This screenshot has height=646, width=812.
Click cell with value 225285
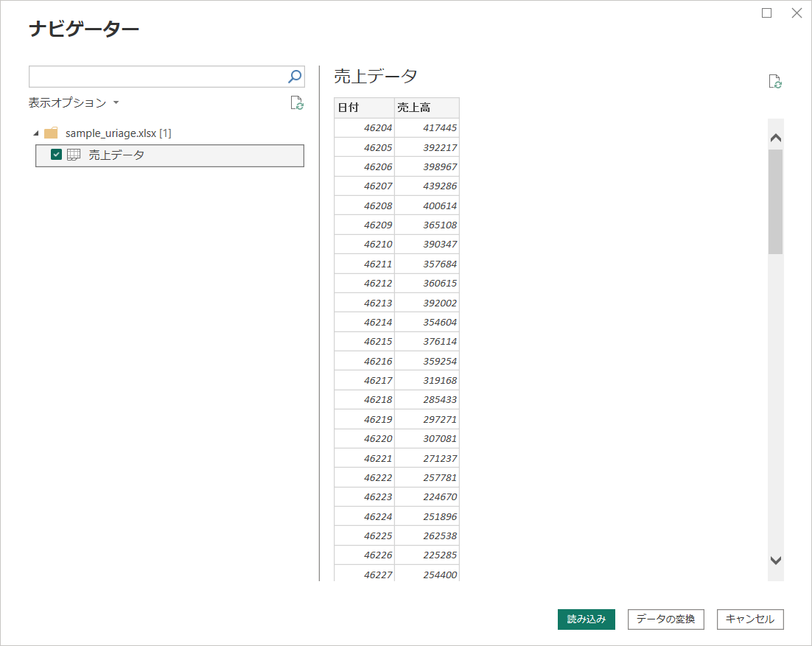click(427, 555)
